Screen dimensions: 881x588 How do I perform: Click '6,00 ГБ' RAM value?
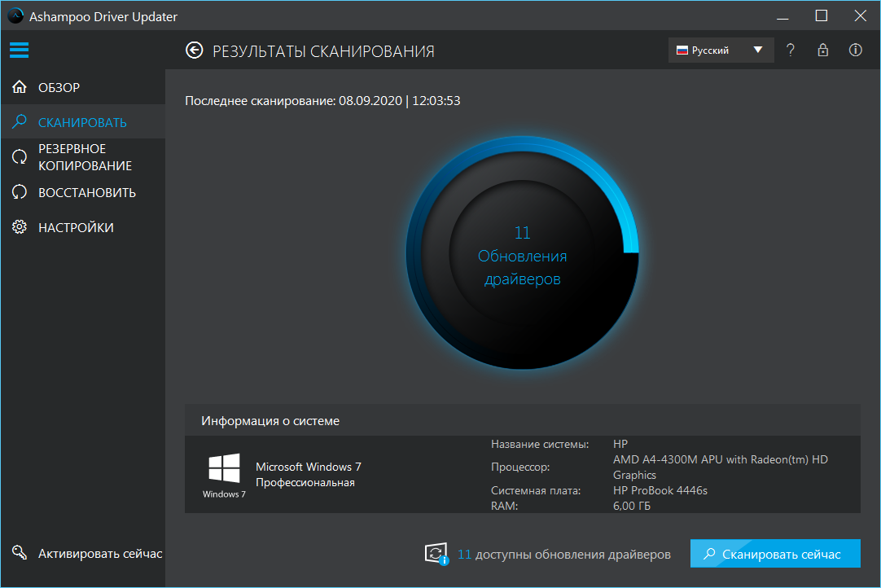pos(632,506)
